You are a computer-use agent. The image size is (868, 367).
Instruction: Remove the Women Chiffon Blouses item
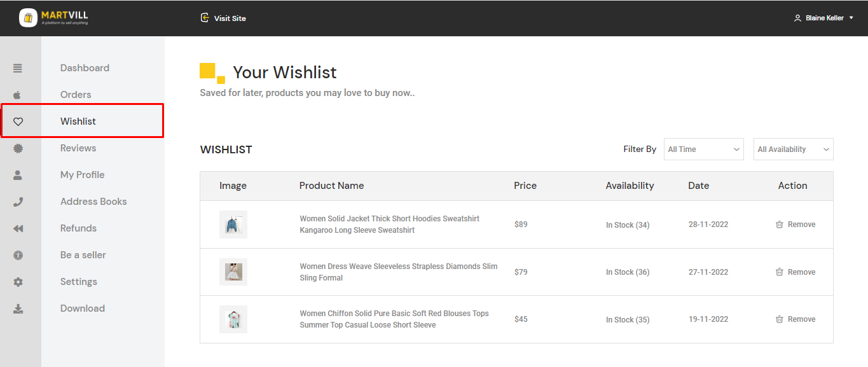[796, 319]
